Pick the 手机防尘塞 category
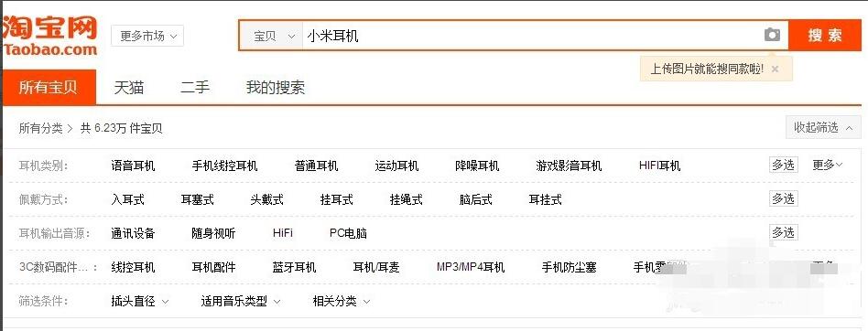The height and width of the screenshot is (331, 868). (x=570, y=268)
